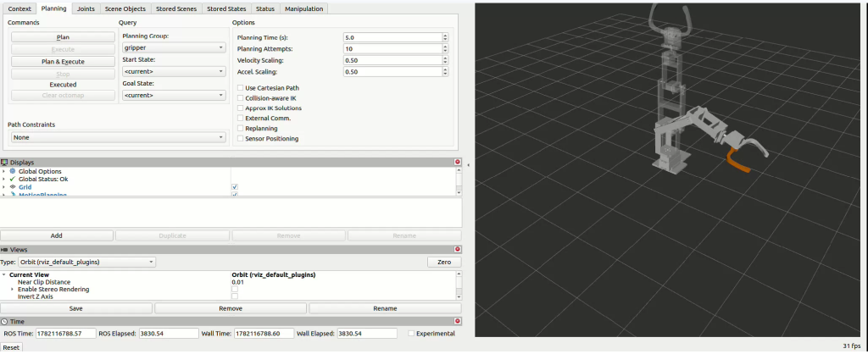The width and height of the screenshot is (868, 354).
Task: Enable Use Cartesian Path checkbox
Action: tap(240, 88)
